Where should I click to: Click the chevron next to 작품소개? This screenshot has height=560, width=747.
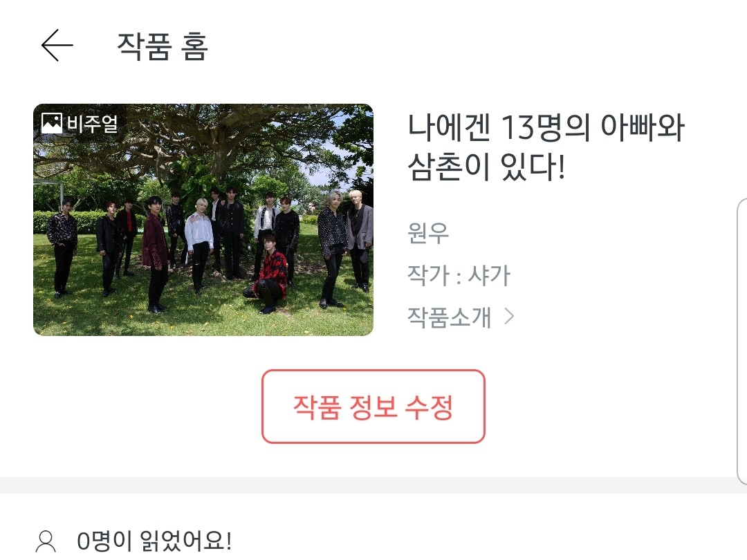509,316
